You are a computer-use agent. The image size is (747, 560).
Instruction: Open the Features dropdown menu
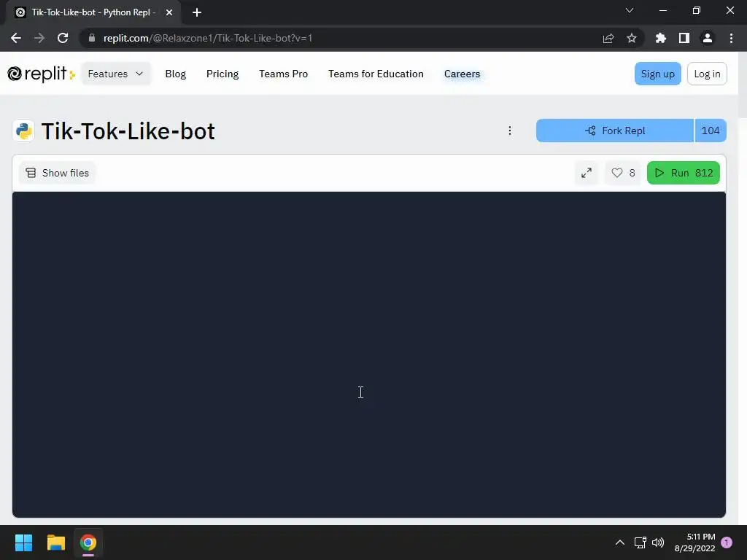[x=116, y=74]
